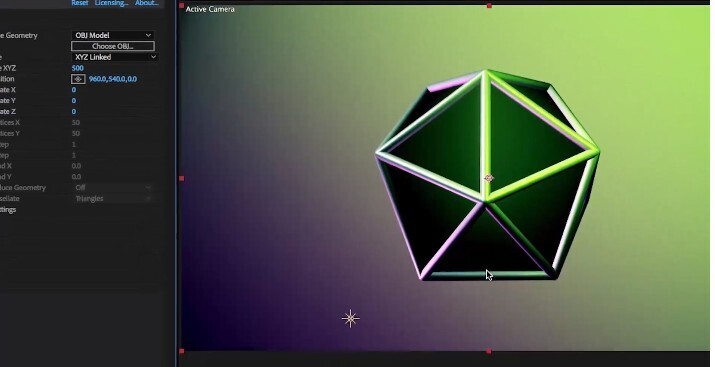Click the anchor point at model center
The height and width of the screenshot is (367, 715).
pos(488,178)
